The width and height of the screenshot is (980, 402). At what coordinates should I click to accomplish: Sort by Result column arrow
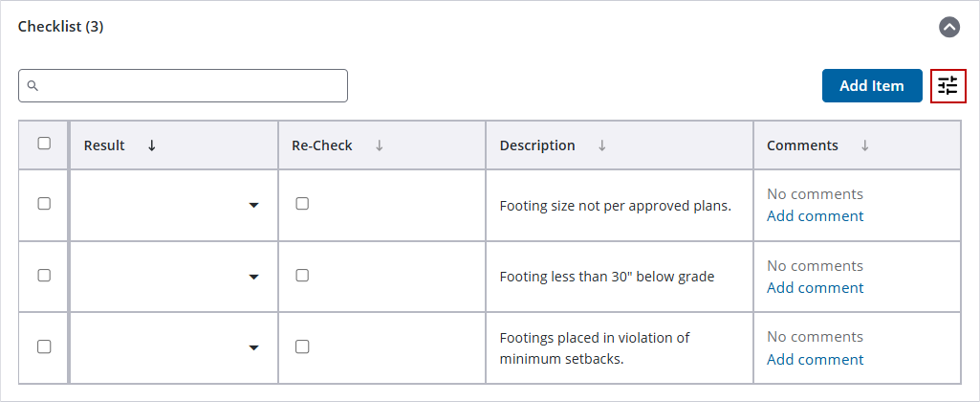point(151,145)
